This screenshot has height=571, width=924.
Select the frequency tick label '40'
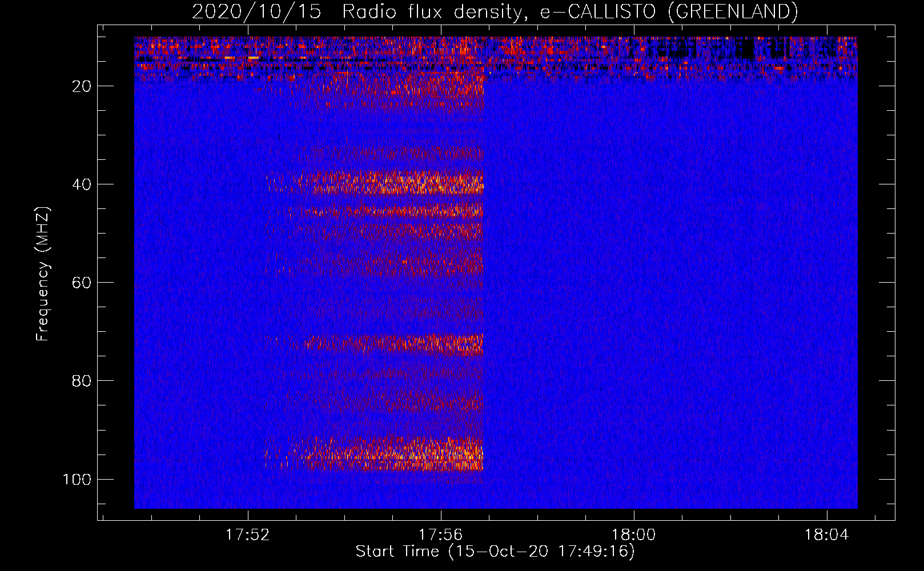click(x=82, y=184)
